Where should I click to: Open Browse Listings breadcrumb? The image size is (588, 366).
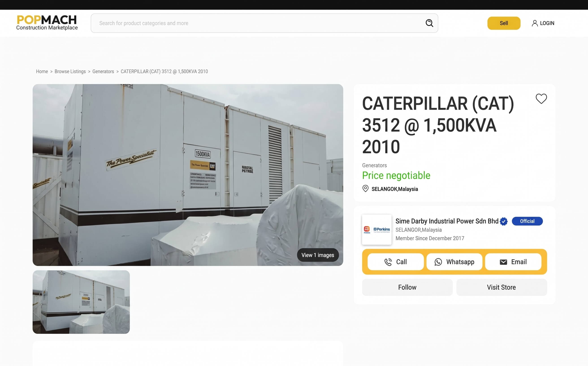70,71
